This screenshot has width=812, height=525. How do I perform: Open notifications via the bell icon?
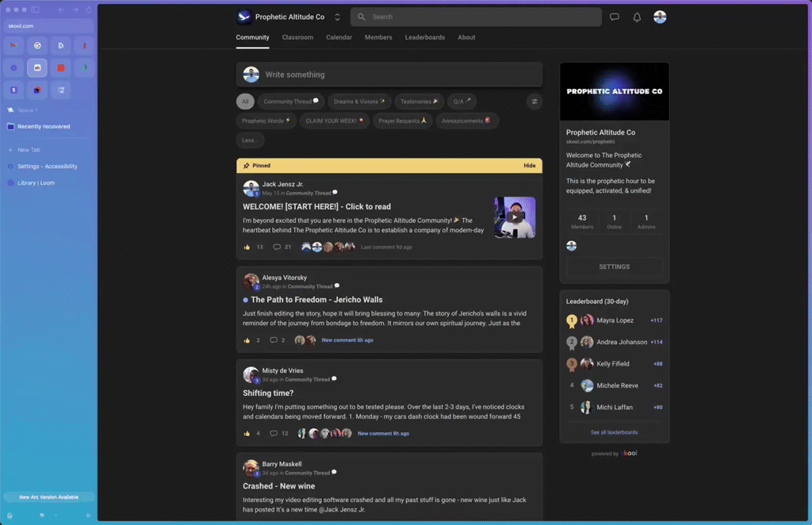coord(637,17)
